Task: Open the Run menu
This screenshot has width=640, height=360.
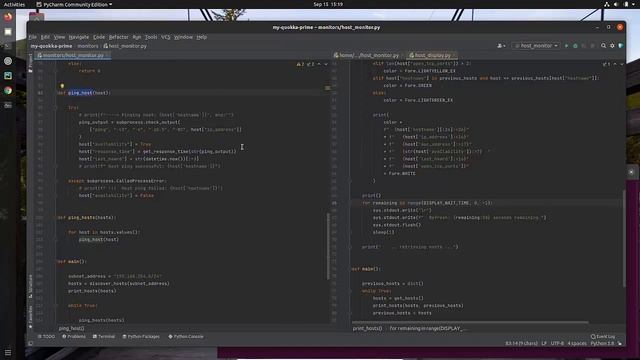Action: (x=137, y=37)
